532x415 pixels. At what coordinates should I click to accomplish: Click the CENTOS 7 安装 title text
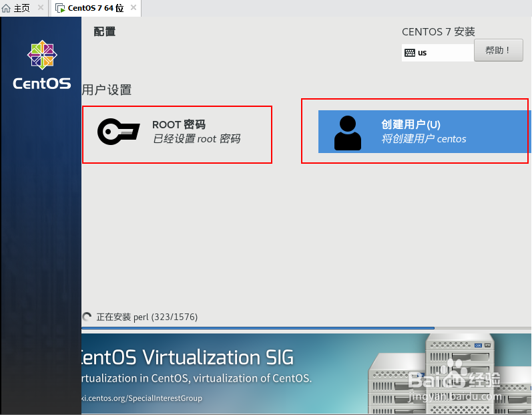[x=439, y=32]
